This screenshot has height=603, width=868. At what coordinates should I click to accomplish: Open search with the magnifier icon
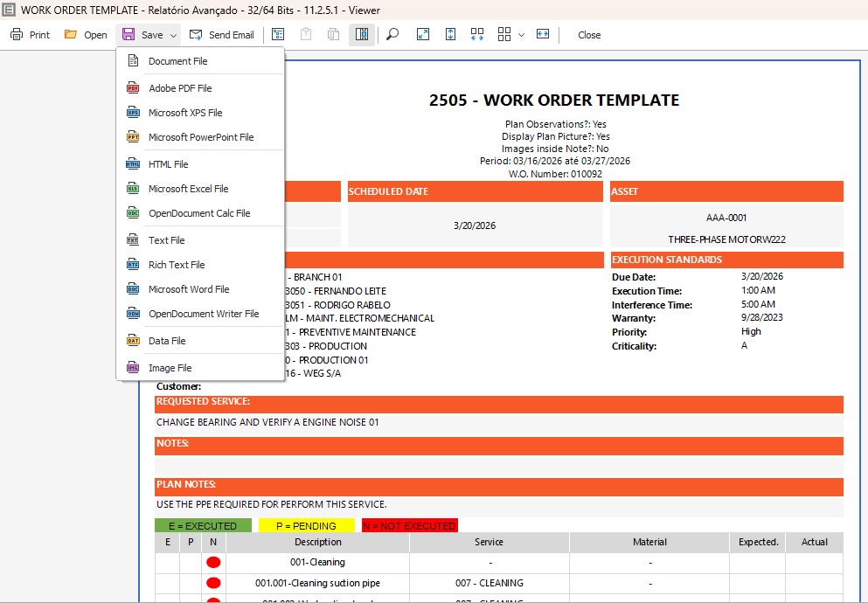(392, 35)
